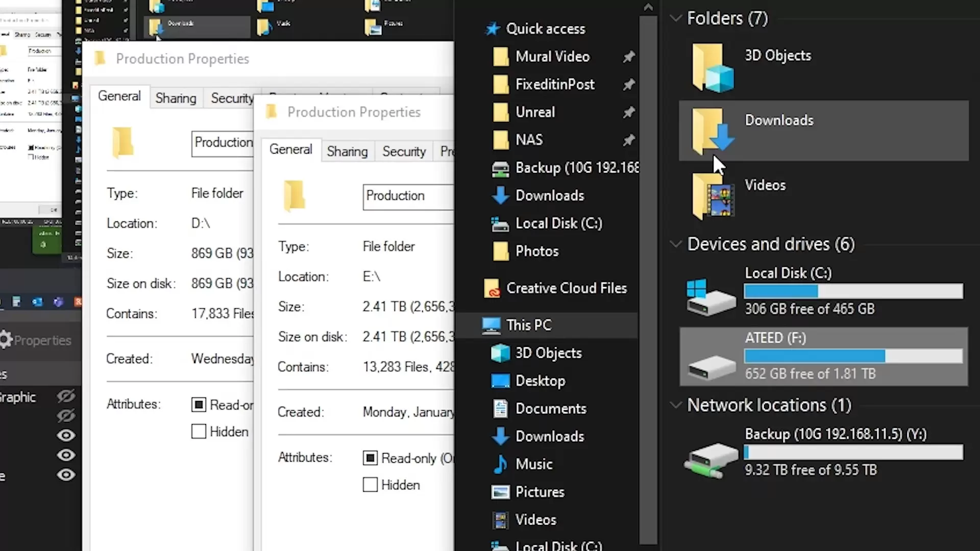Click Creative Cloud Files in sidebar
The width and height of the screenshot is (980, 551).
pos(566,288)
